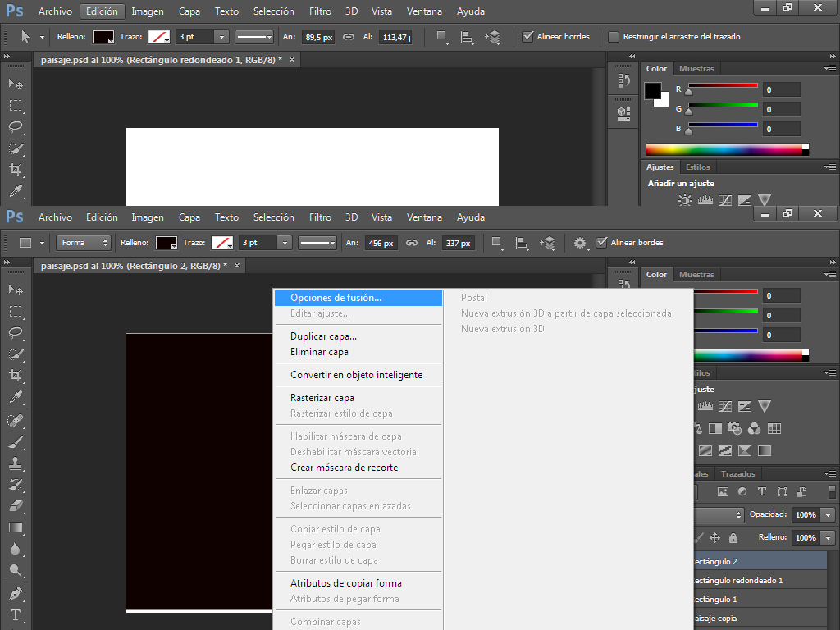Image resolution: width=840 pixels, height=630 pixels.
Task: Open Opacidad slider dropdown arrow
Action: 829,515
